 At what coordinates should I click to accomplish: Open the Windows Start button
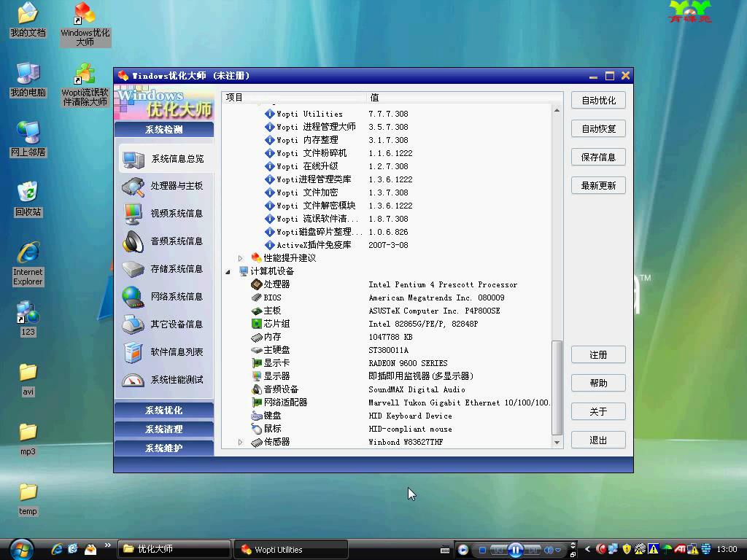(21, 550)
